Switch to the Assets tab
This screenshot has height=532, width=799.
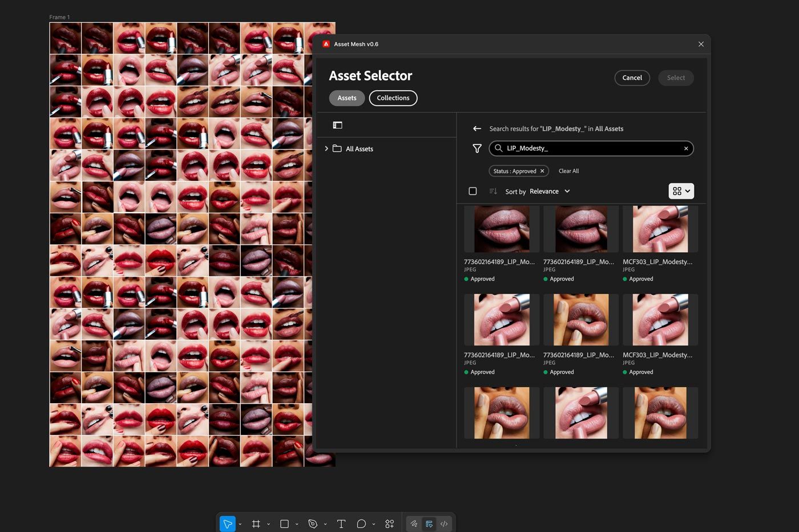(346, 98)
